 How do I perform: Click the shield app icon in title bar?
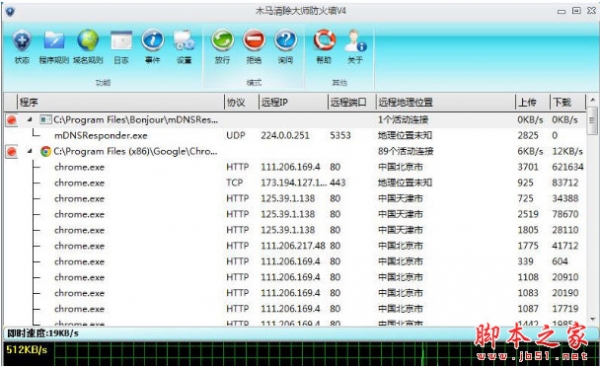[10, 11]
